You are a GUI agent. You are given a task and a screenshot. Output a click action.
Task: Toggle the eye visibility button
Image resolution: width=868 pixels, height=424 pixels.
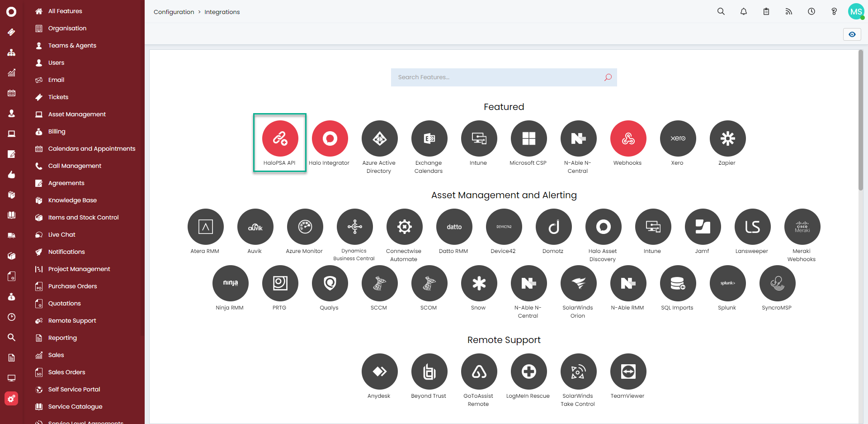[x=852, y=34]
